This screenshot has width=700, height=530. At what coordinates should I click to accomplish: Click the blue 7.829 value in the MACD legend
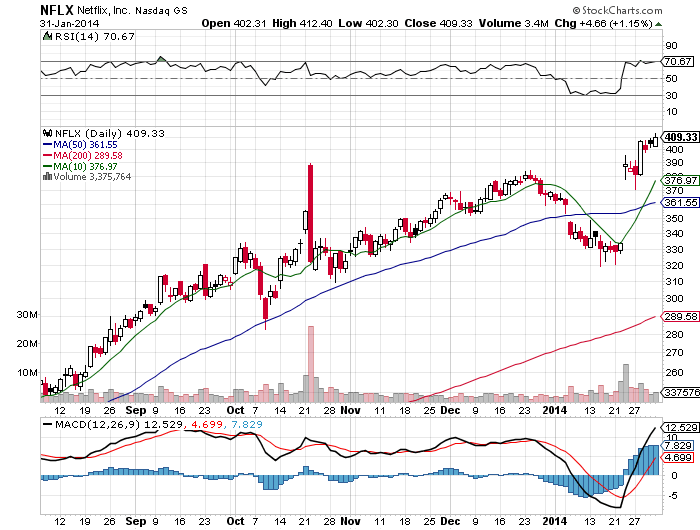pos(246,425)
